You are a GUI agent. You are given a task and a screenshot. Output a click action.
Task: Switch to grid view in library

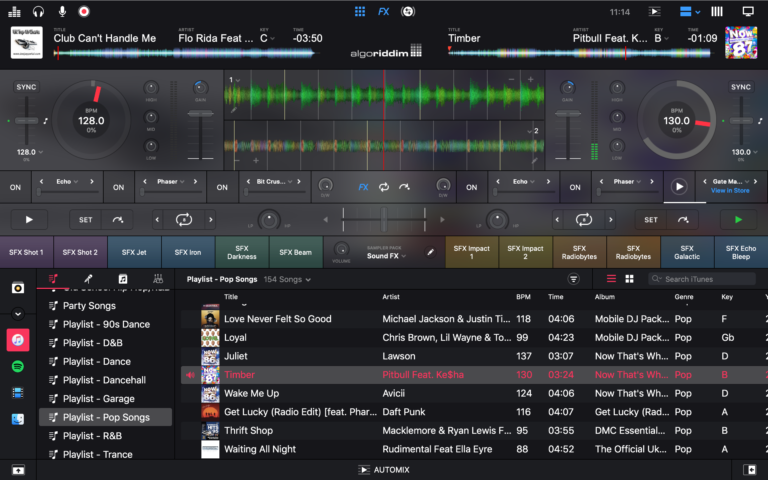(629, 279)
